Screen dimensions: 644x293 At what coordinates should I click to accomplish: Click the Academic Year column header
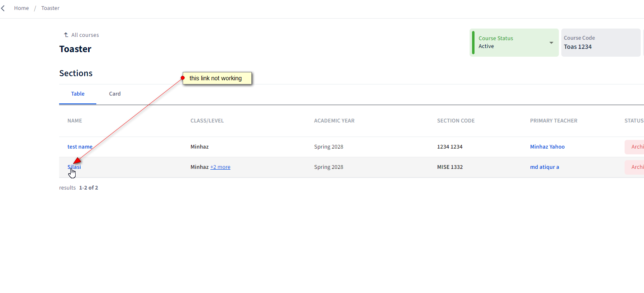334,121
